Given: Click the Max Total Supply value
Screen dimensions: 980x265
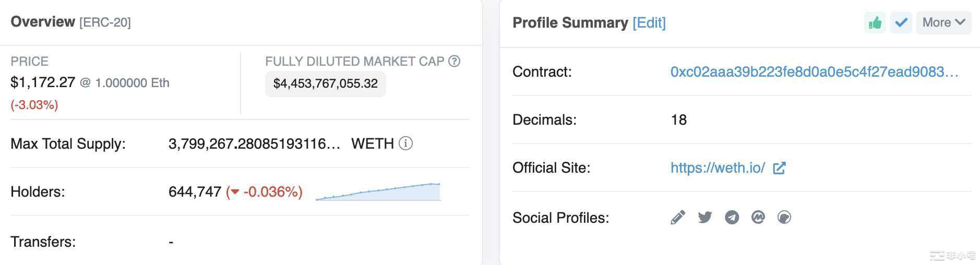Looking at the screenshot, I should coord(254,144).
